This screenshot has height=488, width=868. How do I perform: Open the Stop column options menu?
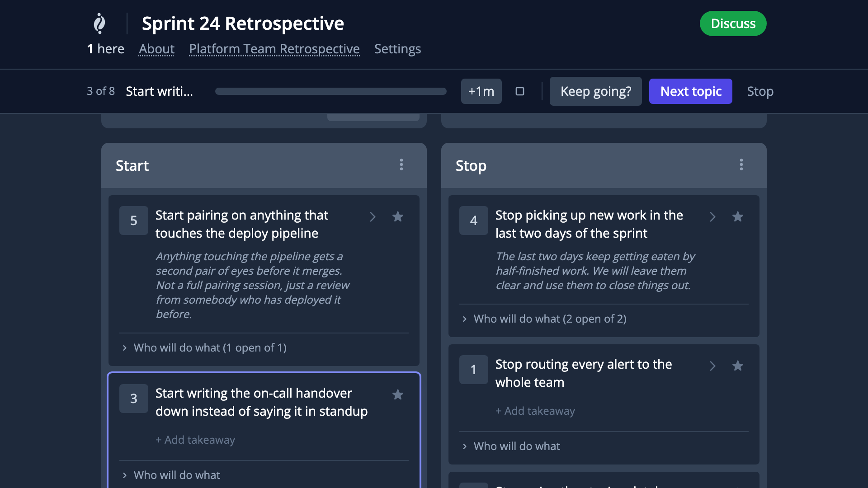pos(741,165)
